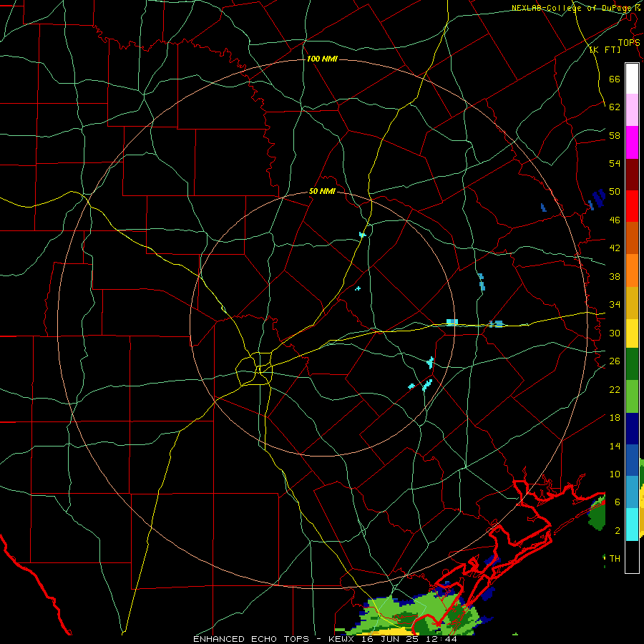Screen dimensions: 644x644
Task: Click the 50 legend value
Action: click(615, 192)
